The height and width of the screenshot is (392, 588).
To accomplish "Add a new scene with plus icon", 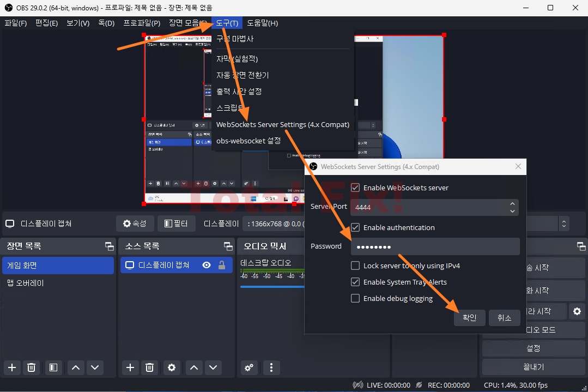I will pos(12,367).
